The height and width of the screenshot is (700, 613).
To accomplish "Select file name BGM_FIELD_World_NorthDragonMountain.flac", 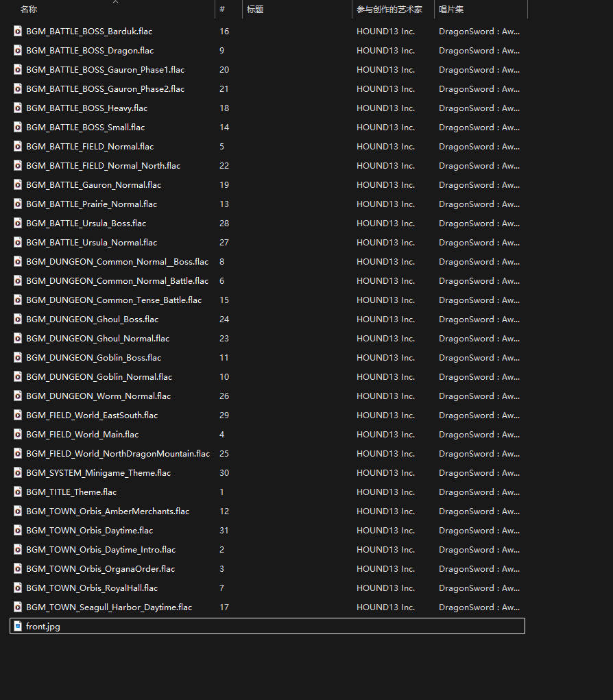I will pyautogui.click(x=118, y=454).
